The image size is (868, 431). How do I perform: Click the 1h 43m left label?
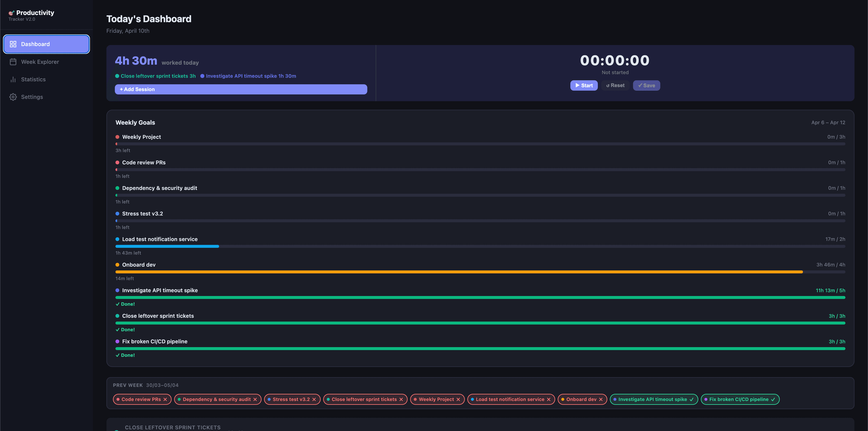pos(128,253)
